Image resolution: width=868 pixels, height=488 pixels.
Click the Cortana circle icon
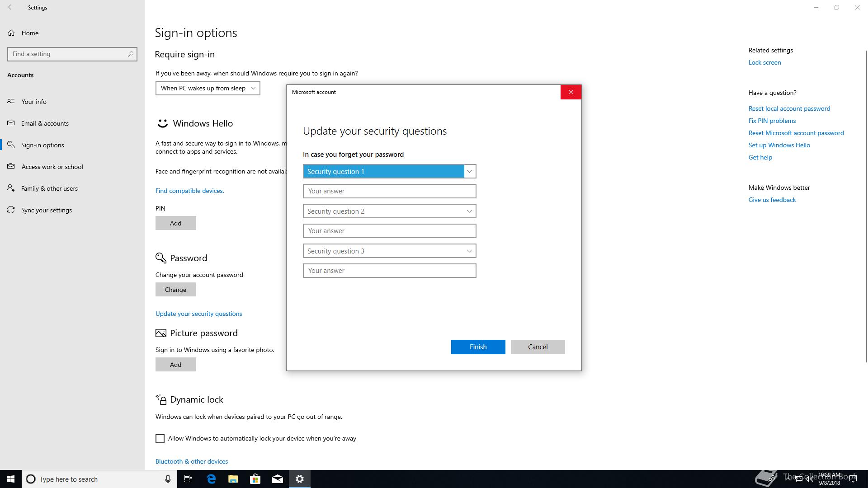click(x=31, y=479)
